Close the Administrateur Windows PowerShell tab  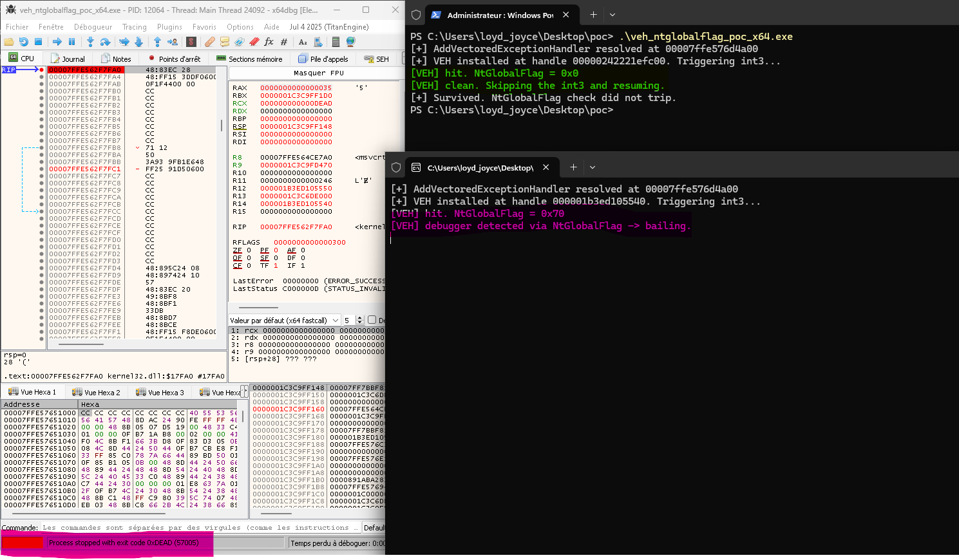click(565, 15)
